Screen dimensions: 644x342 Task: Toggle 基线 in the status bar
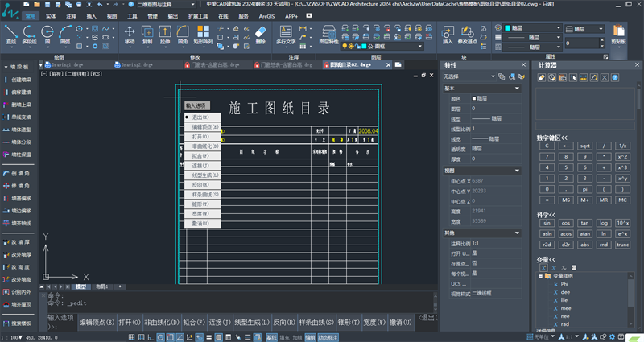click(271, 337)
